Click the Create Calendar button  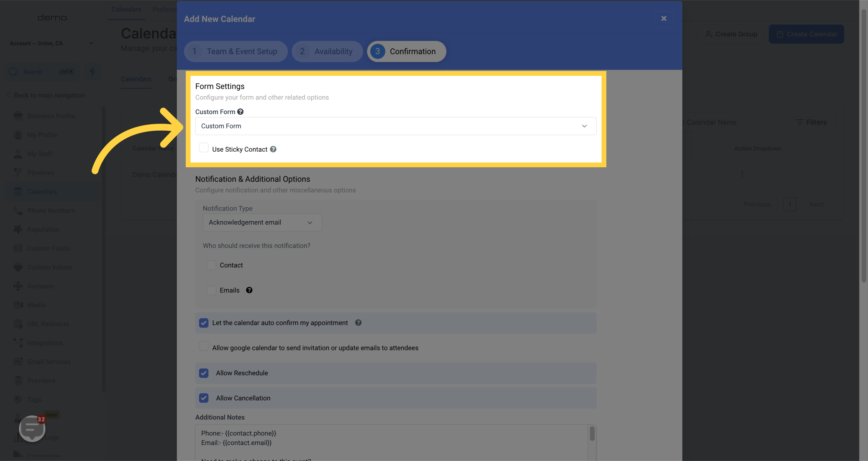tap(807, 34)
